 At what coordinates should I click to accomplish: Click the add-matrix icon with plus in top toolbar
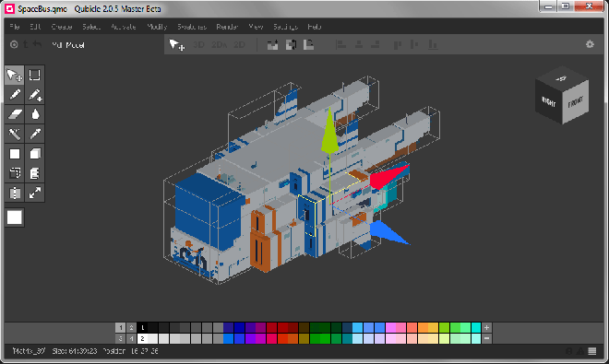(272, 45)
